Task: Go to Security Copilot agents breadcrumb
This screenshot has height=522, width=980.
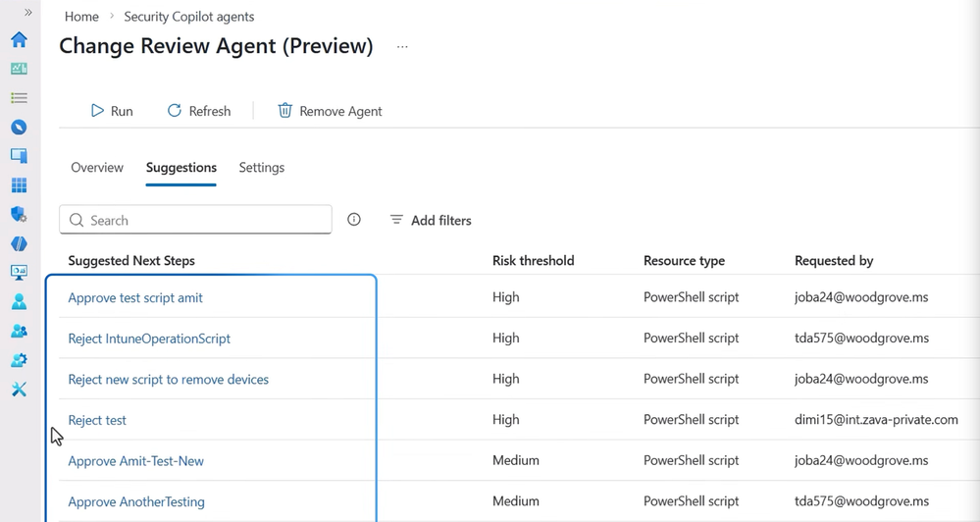Action: [x=189, y=17]
